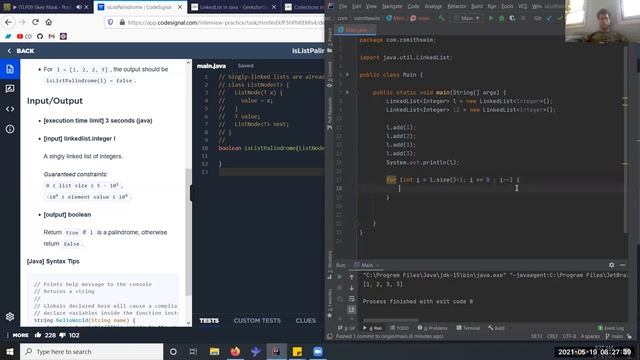Screen dimensions: 640x360
Task: Open the Main run configuration dropdown
Action: pyautogui.click(x=467, y=18)
